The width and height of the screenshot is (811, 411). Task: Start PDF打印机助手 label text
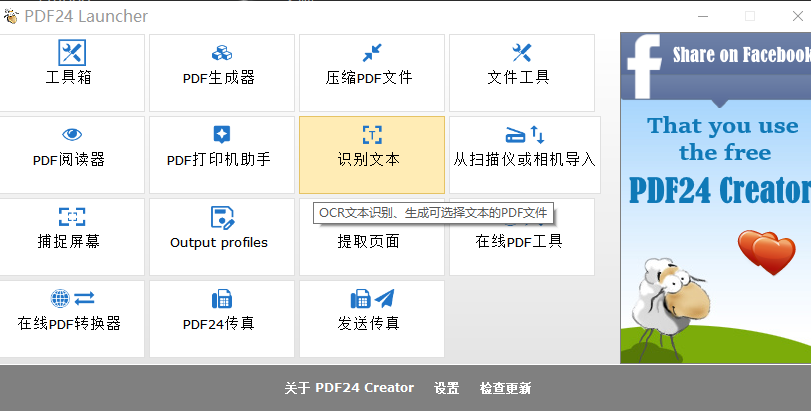point(219,159)
